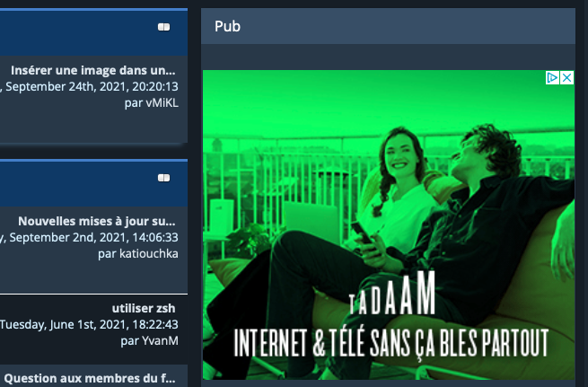Click ad slogan 'Internet & télé sans câbles partout'
Image resolution: width=588 pixels, height=387 pixels.
391,343
